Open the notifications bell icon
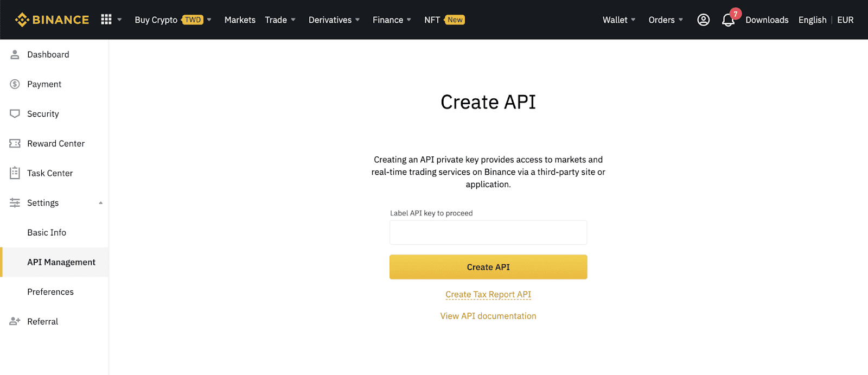The image size is (868, 375). (728, 20)
